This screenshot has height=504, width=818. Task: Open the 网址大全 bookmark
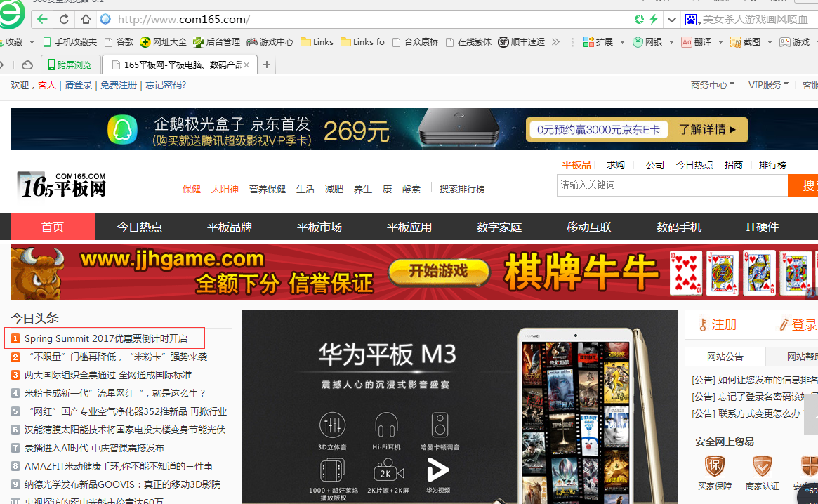click(164, 41)
